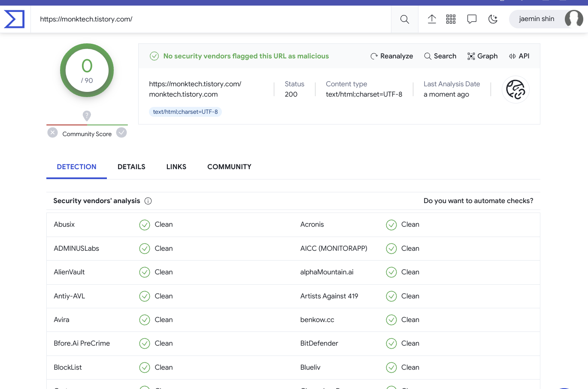Open the VirusTotal home logo
The height and width of the screenshot is (389, 588).
pos(14,19)
